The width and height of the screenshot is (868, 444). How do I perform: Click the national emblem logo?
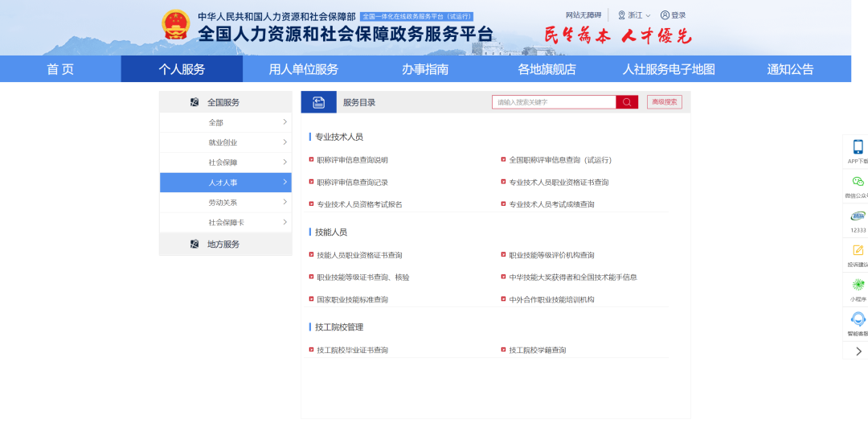175,25
